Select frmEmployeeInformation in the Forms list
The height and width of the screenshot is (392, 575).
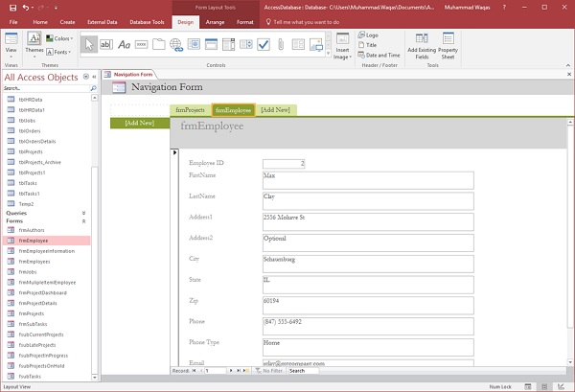(x=47, y=251)
